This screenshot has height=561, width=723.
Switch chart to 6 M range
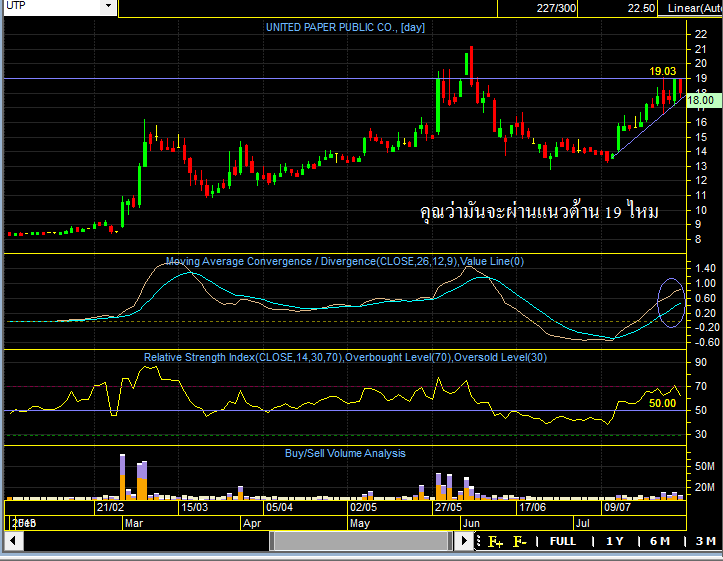tap(660, 541)
